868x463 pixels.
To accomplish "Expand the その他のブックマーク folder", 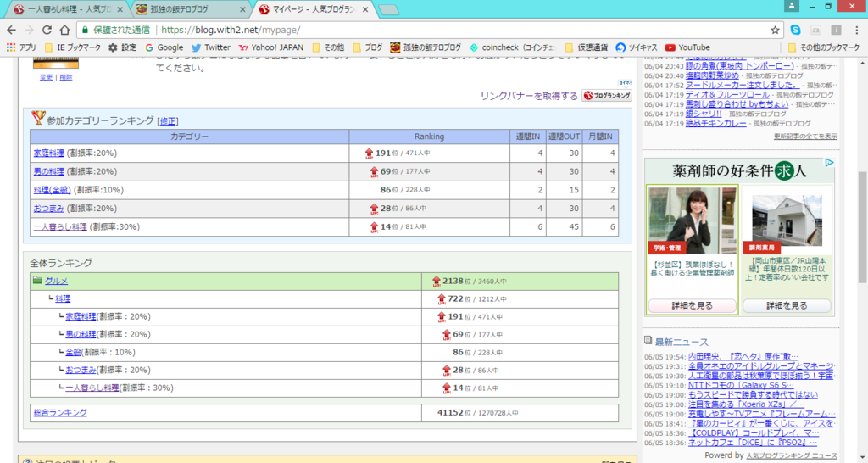I will pos(824,47).
